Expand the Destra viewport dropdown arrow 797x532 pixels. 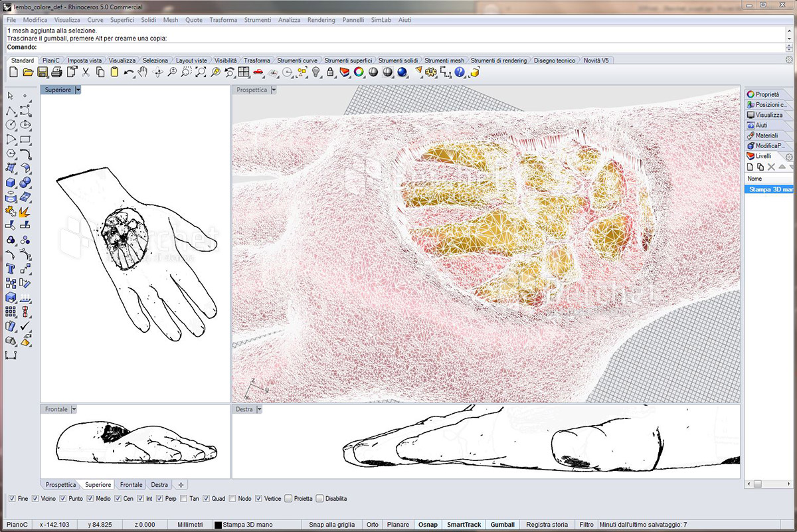click(x=259, y=409)
